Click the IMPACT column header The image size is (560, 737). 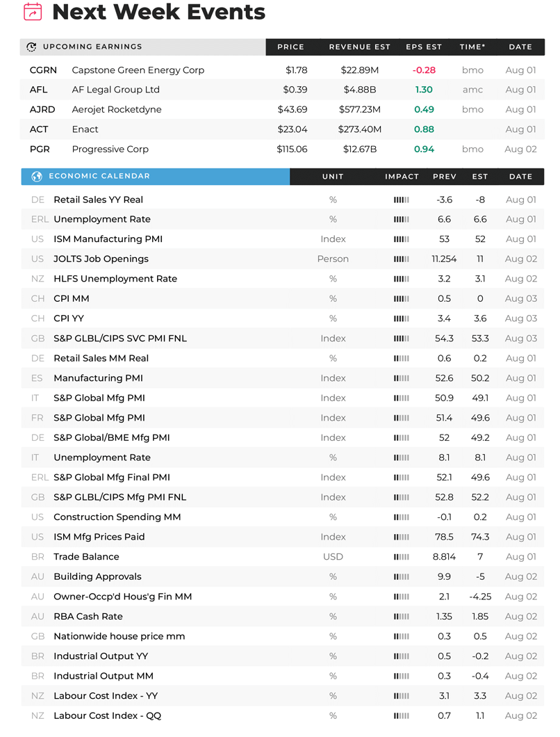(402, 177)
